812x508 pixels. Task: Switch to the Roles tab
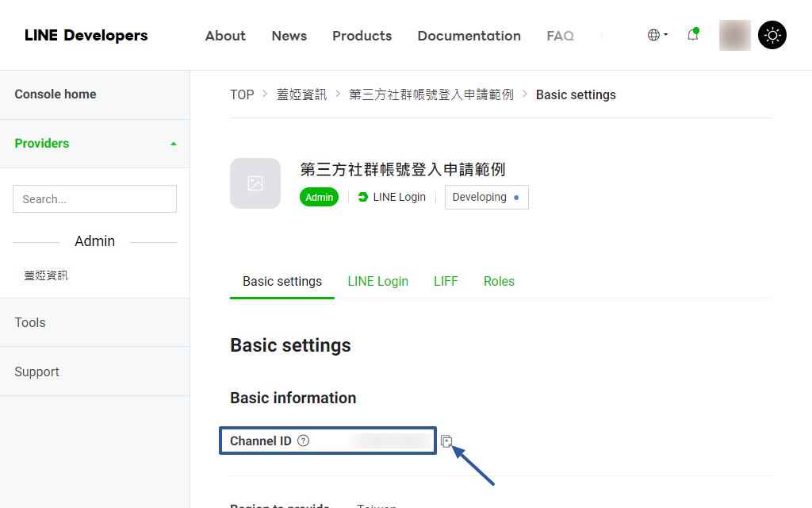[x=499, y=282]
